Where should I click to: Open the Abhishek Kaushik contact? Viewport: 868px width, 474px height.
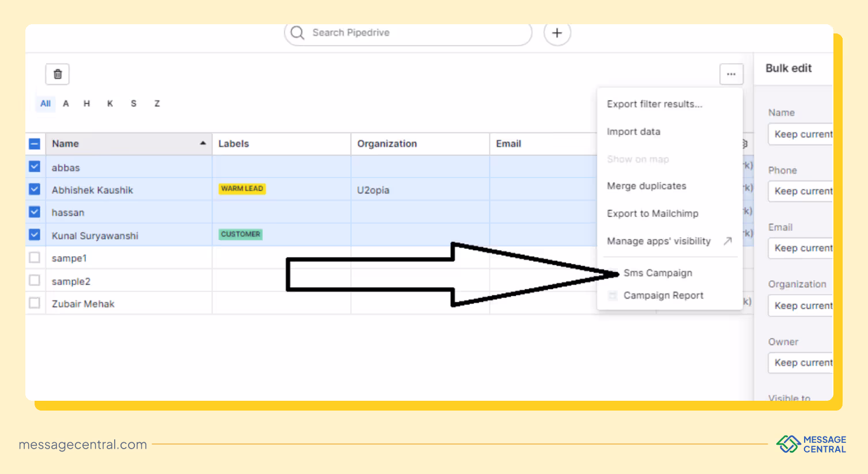click(x=92, y=190)
